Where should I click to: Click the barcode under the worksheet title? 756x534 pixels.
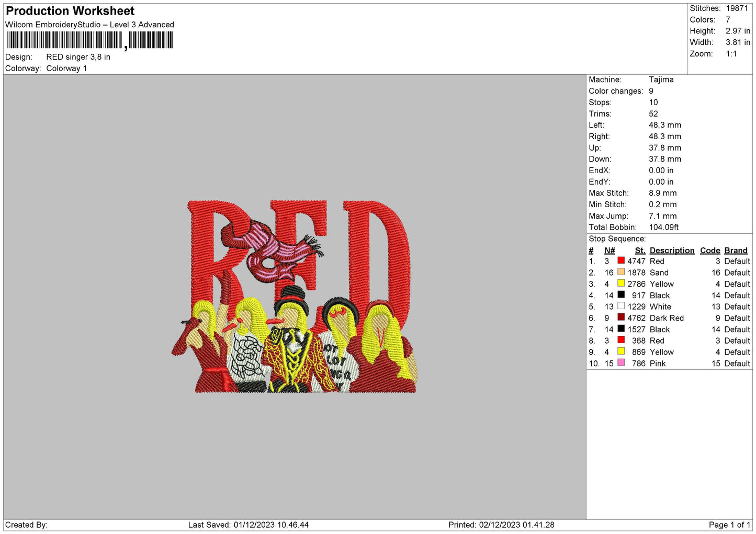point(90,40)
